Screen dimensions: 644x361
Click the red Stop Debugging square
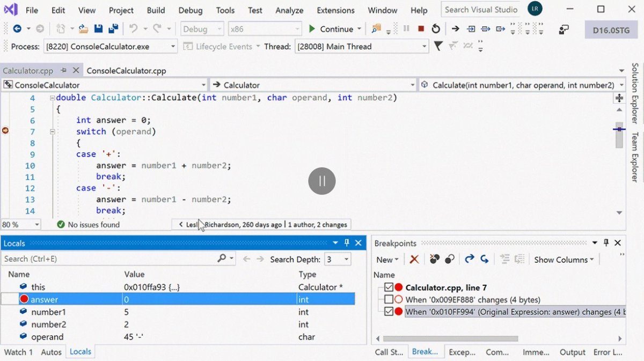(421, 29)
